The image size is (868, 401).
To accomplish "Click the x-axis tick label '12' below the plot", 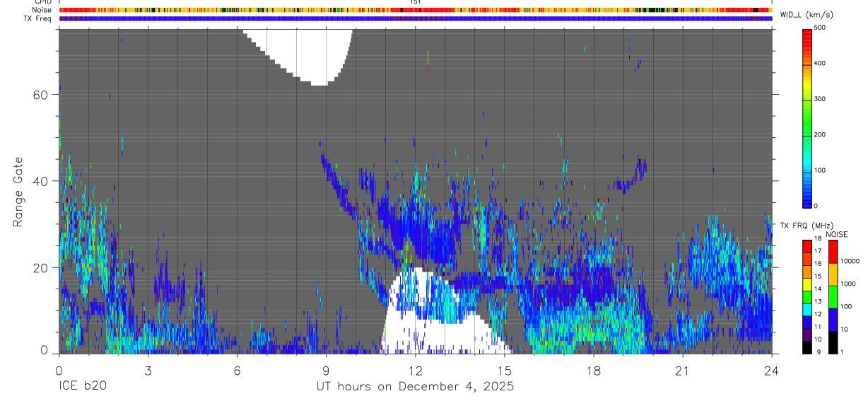I will point(415,370).
